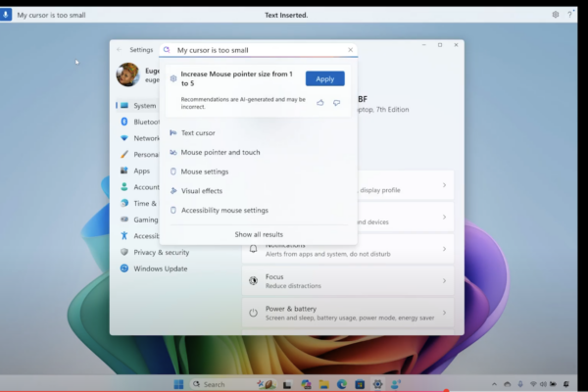Screen dimensions: 588x392
Task: Open Text cursor search result
Action: (198, 132)
